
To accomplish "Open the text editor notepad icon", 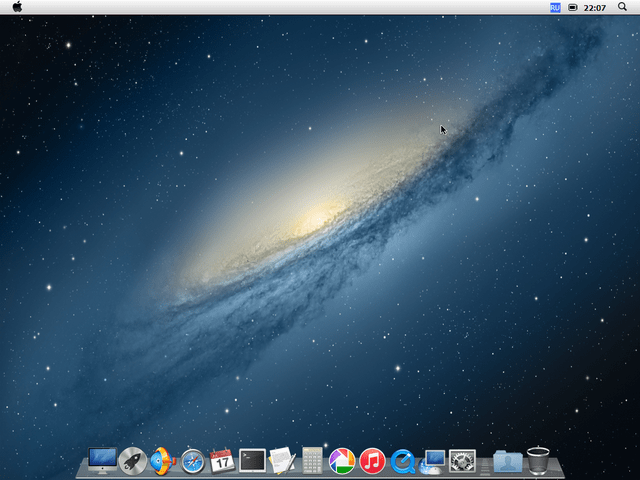I will tap(282, 460).
